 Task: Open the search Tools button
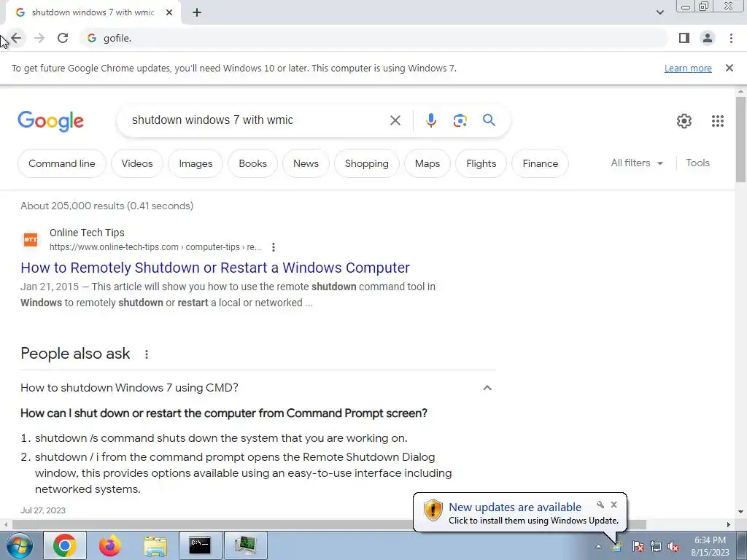(697, 163)
